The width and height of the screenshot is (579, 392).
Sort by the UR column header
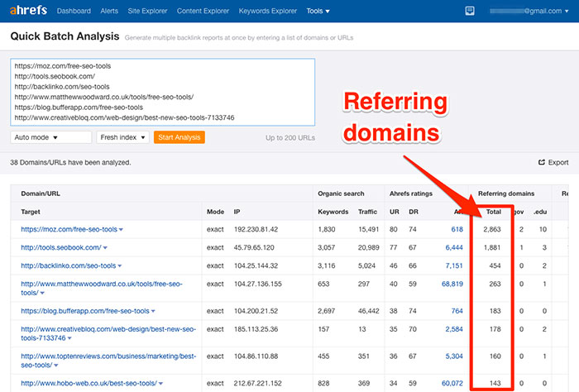click(395, 212)
